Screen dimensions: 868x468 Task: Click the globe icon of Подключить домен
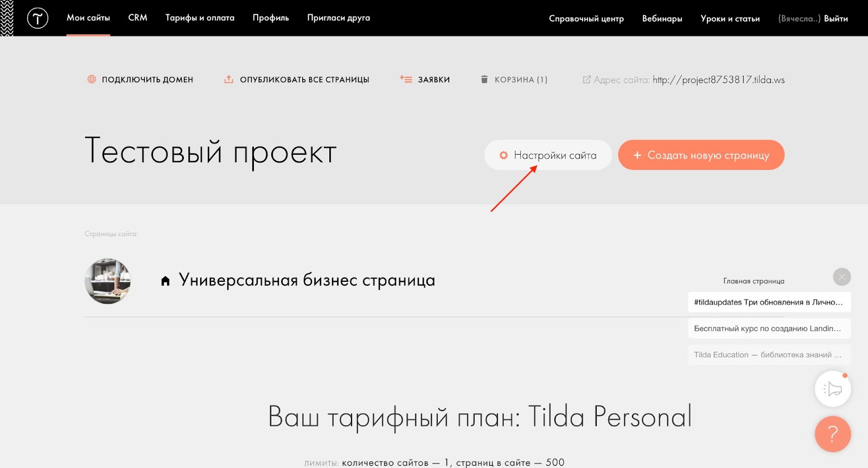pos(92,79)
